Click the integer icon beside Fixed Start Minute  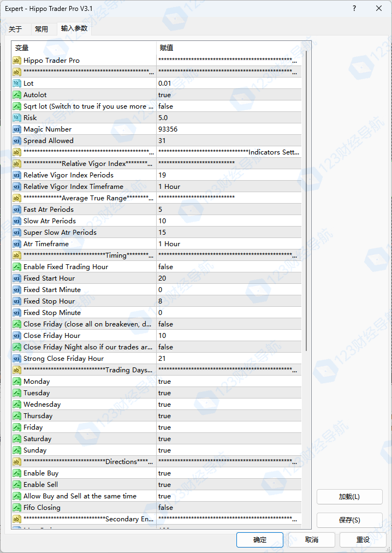(16, 289)
